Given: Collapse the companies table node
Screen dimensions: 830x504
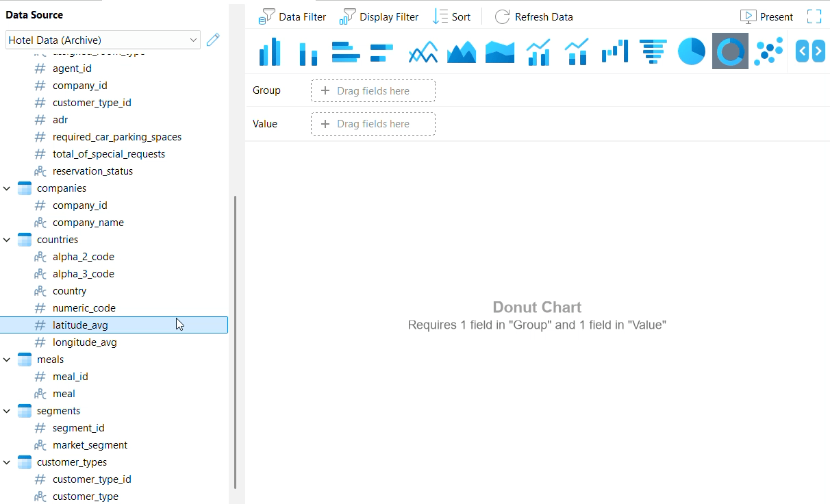Looking at the screenshot, I should coord(7,188).
